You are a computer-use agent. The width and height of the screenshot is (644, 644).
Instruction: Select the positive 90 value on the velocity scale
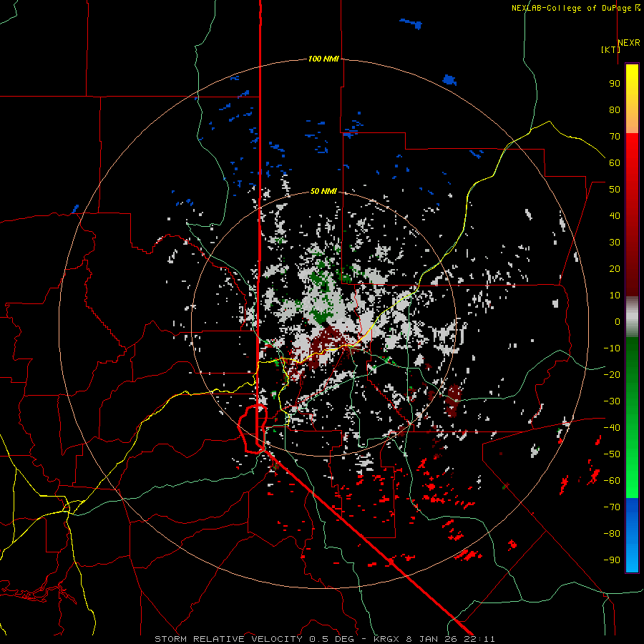coord(615,84)
